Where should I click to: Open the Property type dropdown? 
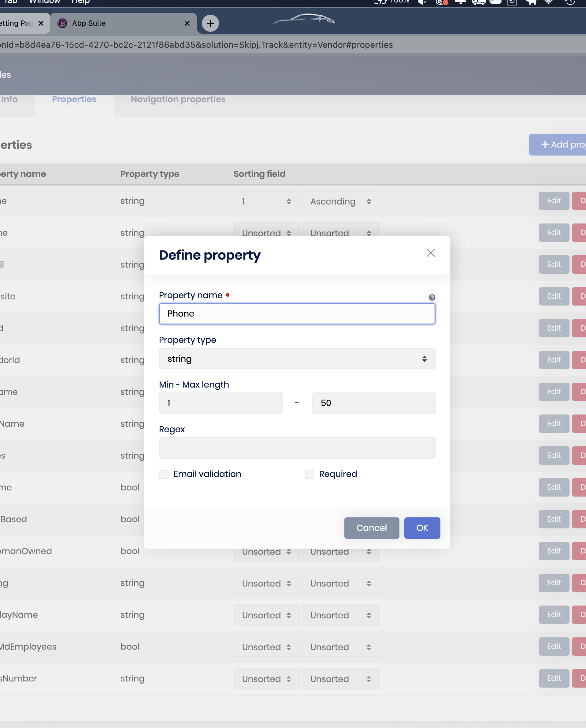[x=297, y=359]
